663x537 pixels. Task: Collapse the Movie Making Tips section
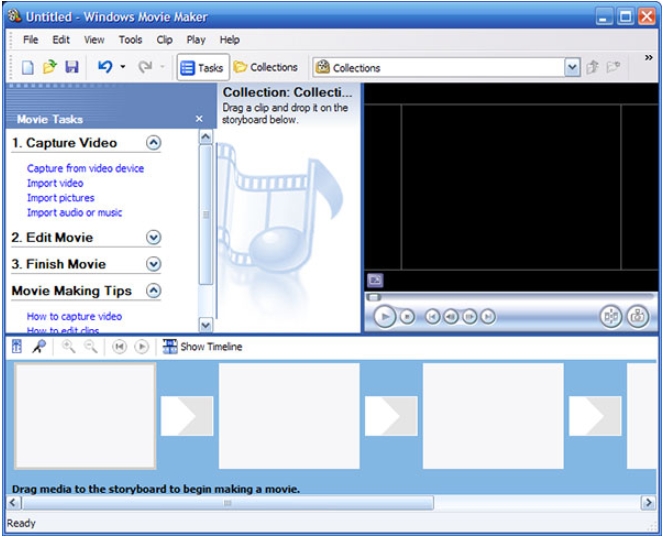click(153, 290)
